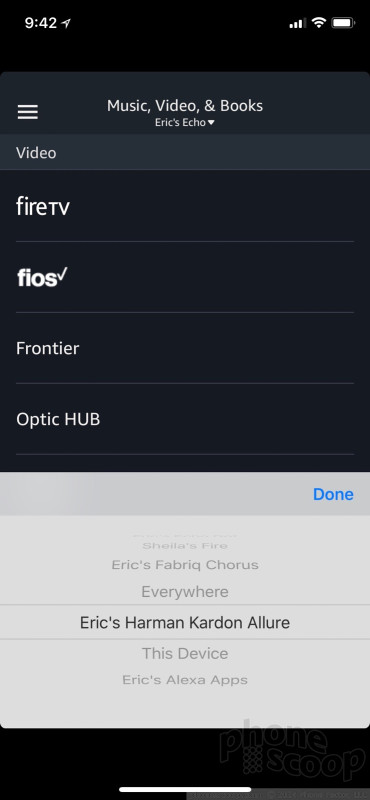Viewport: 370px width, 800px height.
Task: Confirm selection with Done button
Action: [333, 494]
